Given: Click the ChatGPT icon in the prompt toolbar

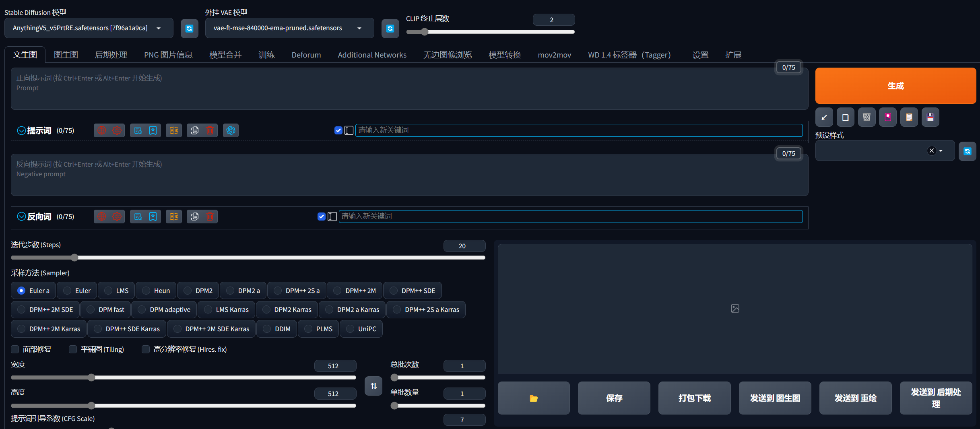Looking at the screenshot, I should 231,130.
